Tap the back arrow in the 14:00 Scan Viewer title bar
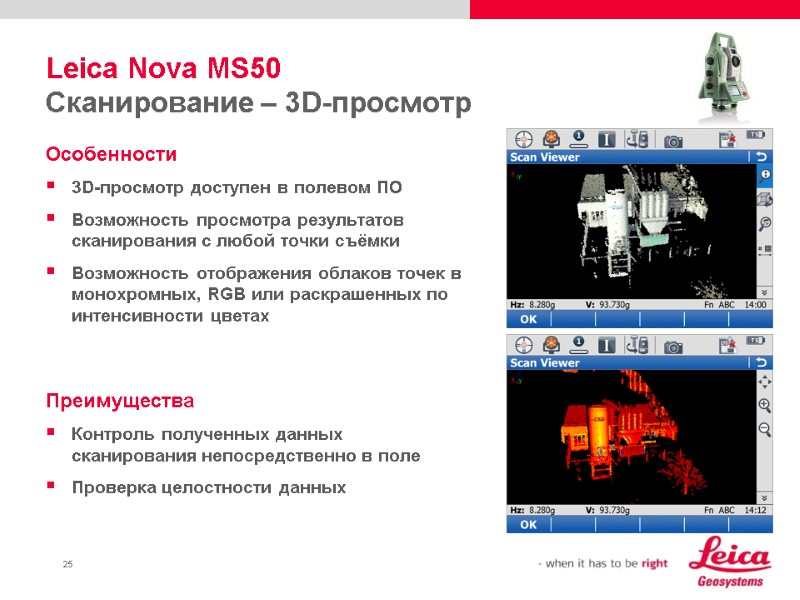 point(761,157)
